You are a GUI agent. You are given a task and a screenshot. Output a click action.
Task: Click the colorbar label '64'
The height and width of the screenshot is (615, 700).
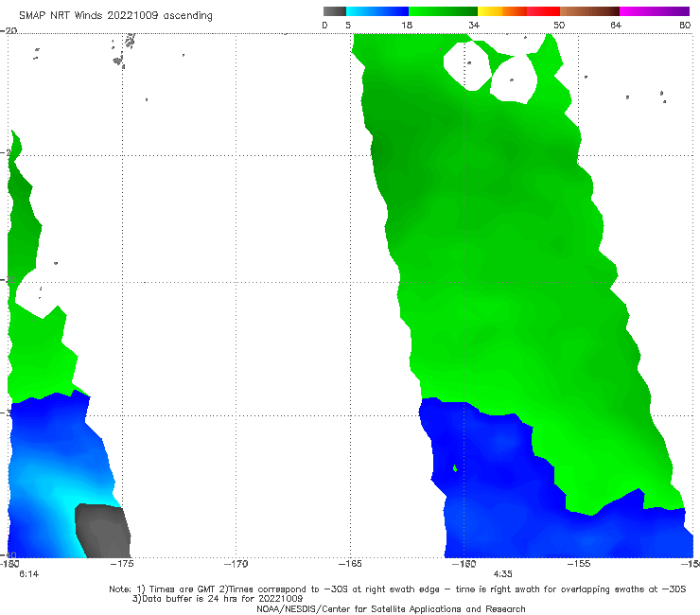[x=616, y=26]
